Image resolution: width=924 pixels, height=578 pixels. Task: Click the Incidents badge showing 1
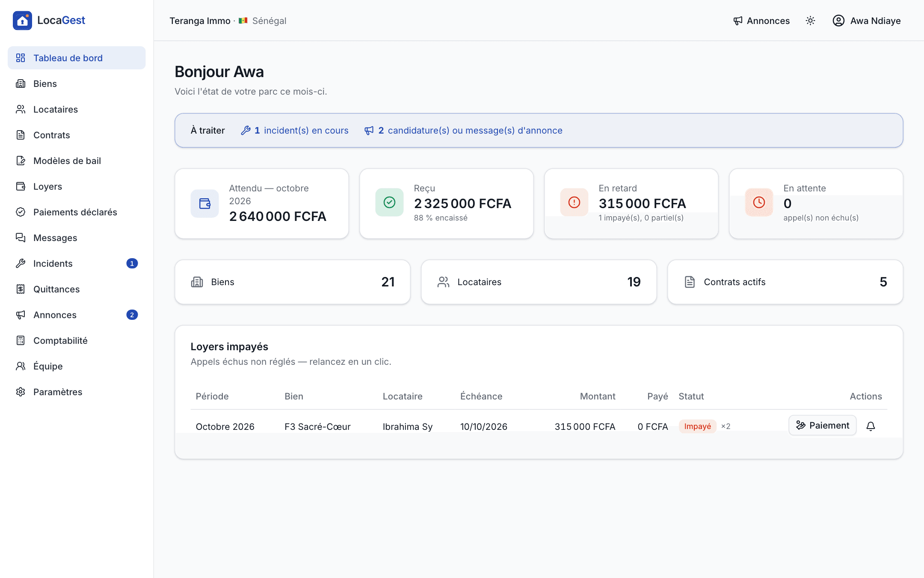tap(132, 263)
